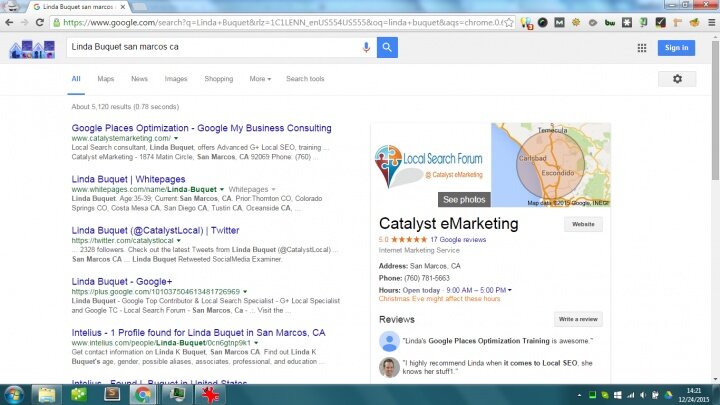This screenshot has height=405, width=720.
Task: Click the white asterisk extension icon
Action: [x=627, y=22]
